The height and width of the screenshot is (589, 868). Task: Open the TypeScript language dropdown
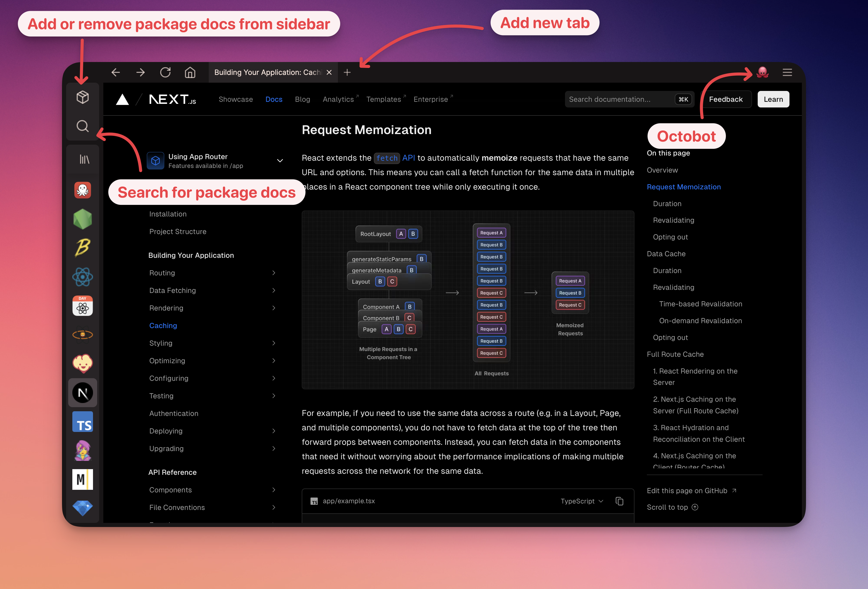581,501
